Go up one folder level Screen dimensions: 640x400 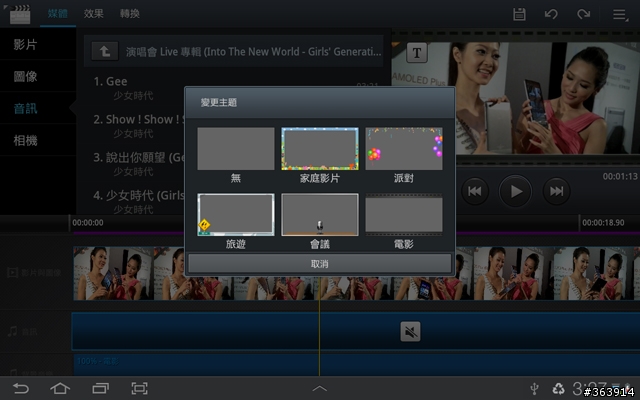[x=104, y=51]
